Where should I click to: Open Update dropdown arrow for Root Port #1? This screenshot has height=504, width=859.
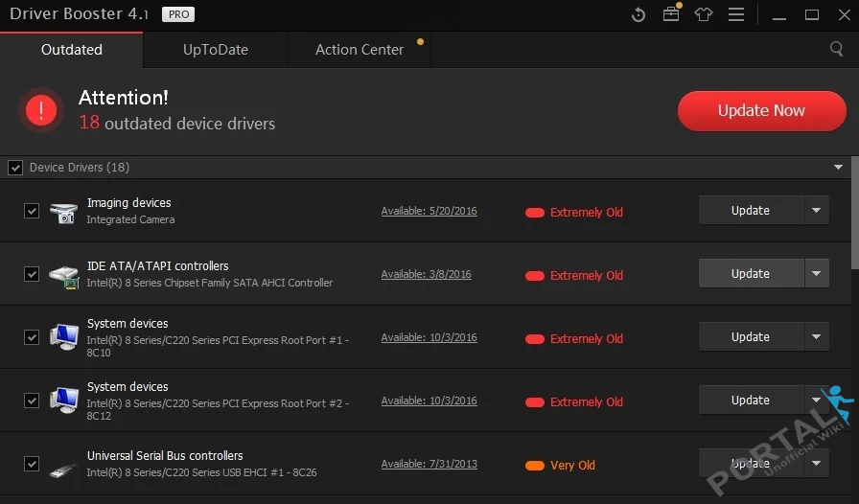pyautogui.click(x=816, y=337)
